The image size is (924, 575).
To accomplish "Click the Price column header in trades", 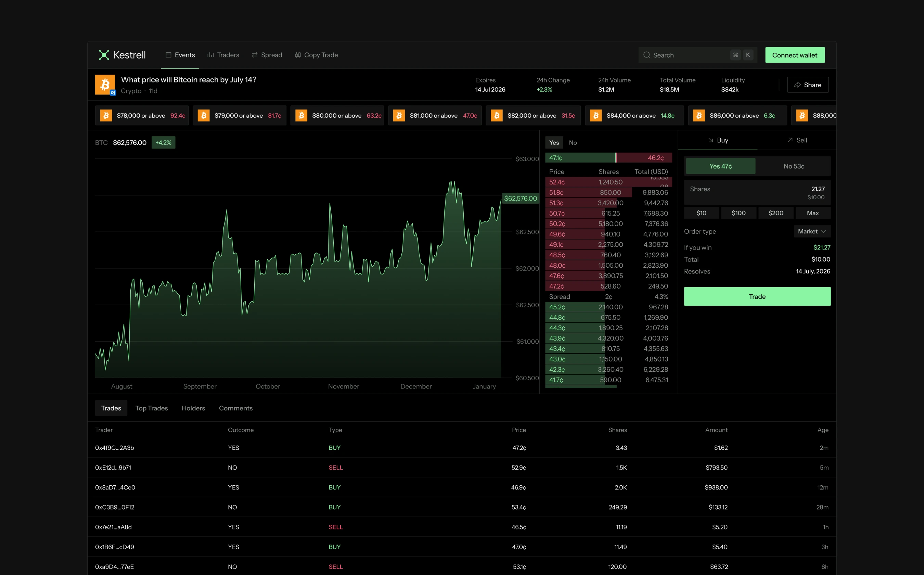I will [x=519, y=430].
